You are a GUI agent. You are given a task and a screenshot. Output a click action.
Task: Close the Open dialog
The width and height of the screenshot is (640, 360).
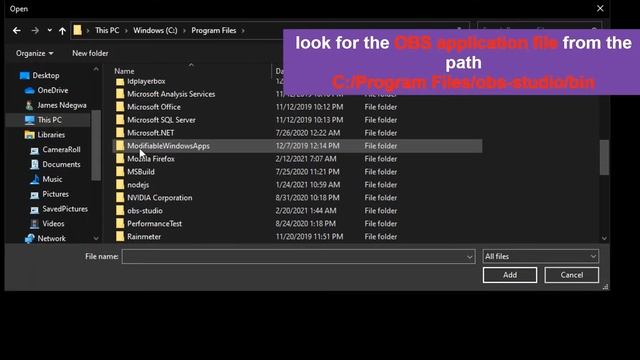(x=600, y=9)
